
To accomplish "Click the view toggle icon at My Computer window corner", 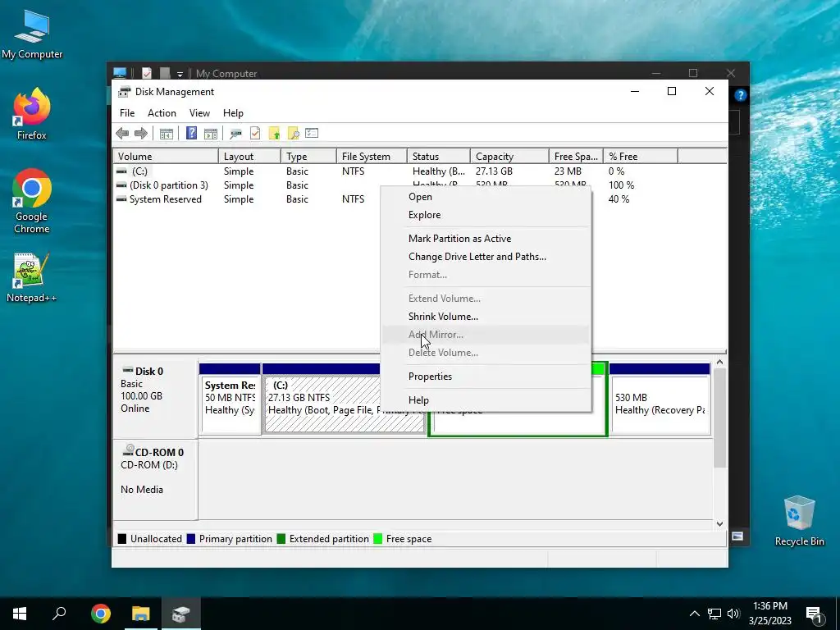I will [737, 536].
